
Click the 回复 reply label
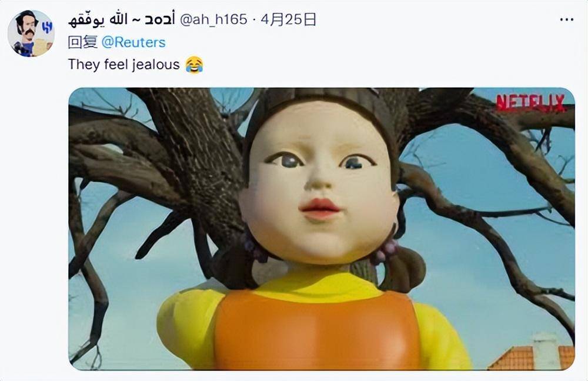[x=83, y=42]
